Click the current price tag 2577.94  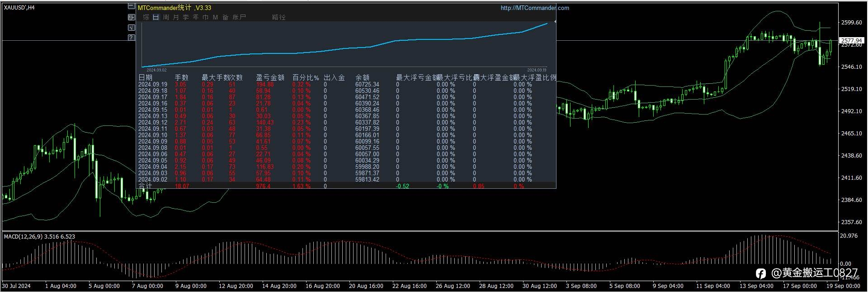(x=851, y=41)
